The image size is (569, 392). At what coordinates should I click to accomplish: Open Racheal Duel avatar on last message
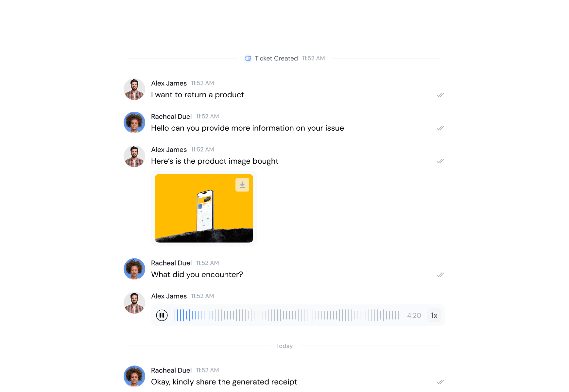tap(134, 376)
